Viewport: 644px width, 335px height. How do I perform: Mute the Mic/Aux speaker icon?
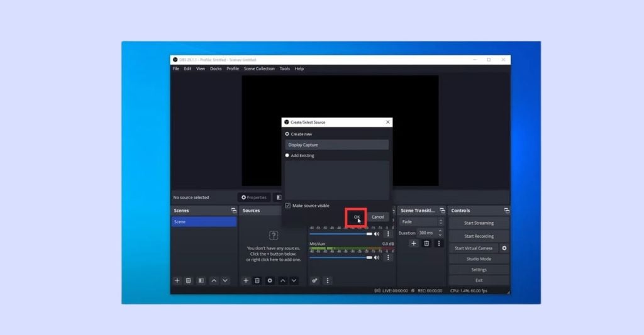(x=377, y=258)
